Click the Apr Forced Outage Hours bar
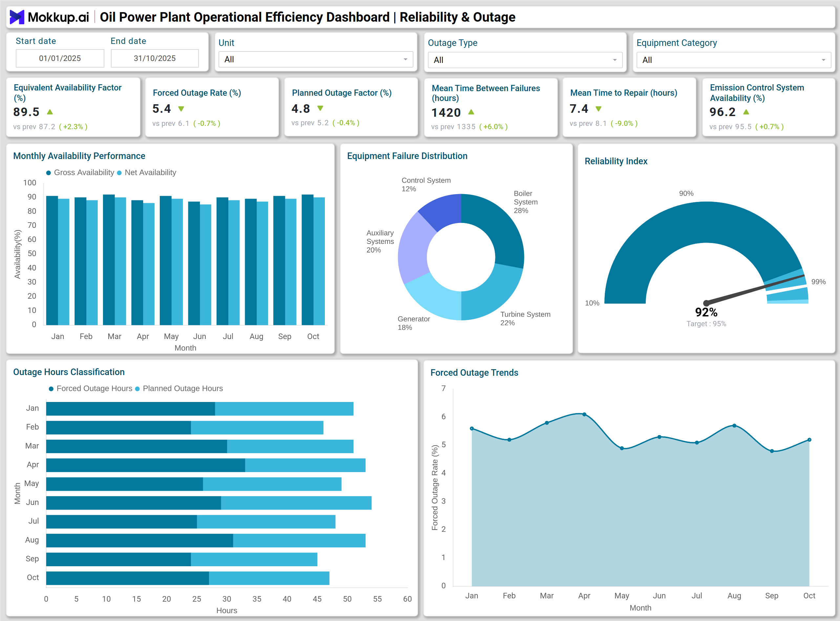The width and height of the screenshot is (840, 621). tap(146, 465)
